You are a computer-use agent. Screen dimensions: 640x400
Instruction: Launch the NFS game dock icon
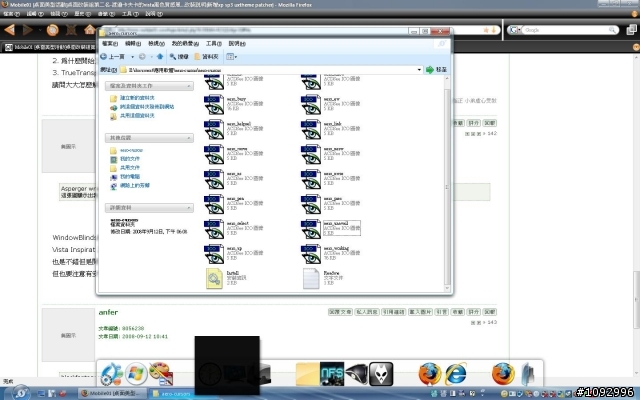tap(332, 373)
